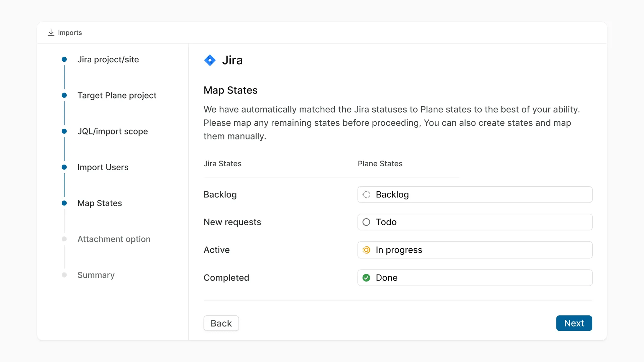The width and height of the screenshot is (644, 362).
Task: Click the Jira State label 'New requests'
Action: (232, 222)
